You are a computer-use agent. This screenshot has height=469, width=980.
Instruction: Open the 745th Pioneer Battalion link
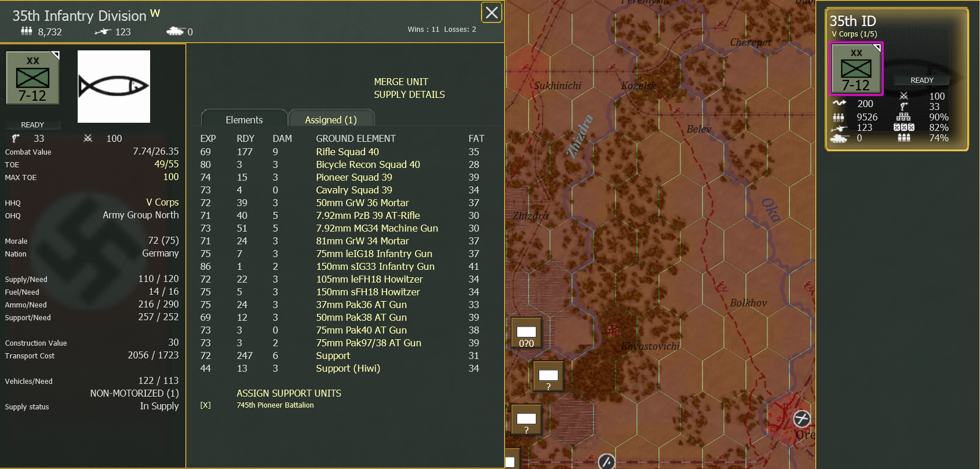click(275, 405)
